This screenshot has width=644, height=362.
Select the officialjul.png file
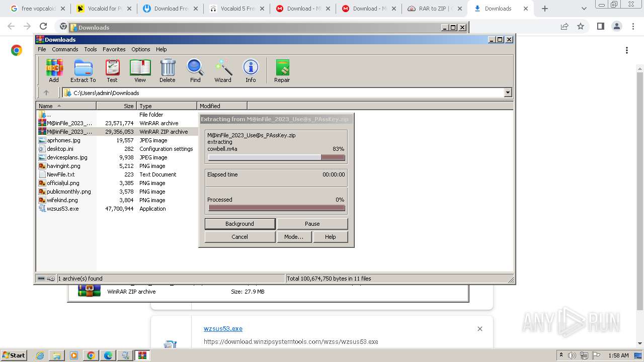click(63, 183)
